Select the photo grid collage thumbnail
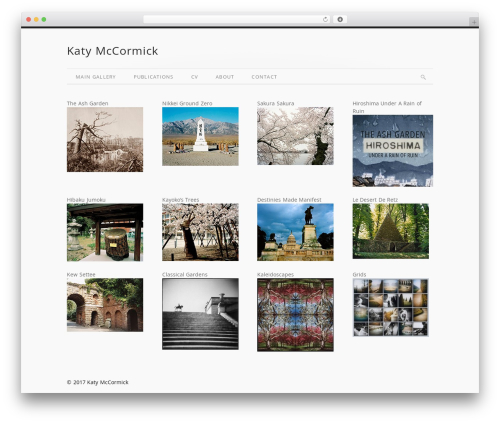 (391, 307)
